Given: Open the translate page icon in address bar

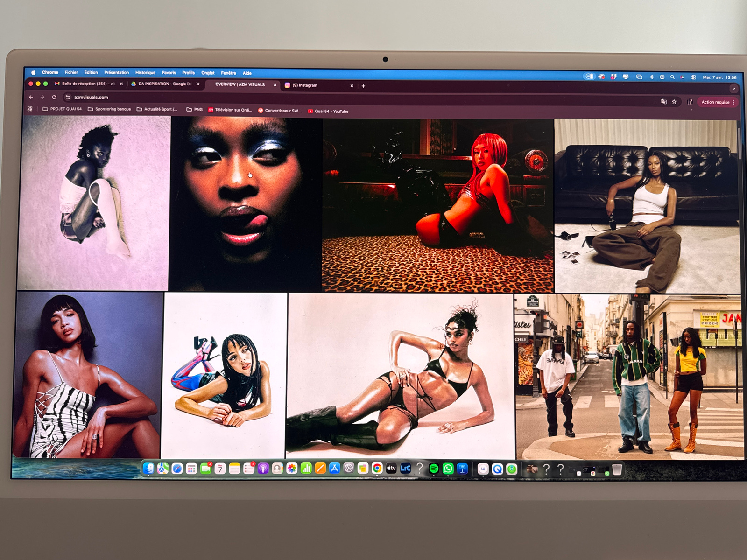Looking at the screenshot, I should pos(663,101).
